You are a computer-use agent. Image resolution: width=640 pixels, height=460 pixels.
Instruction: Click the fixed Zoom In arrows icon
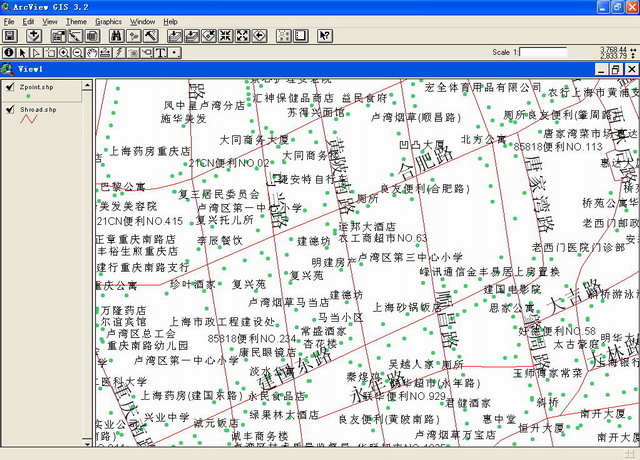[x=226, y=36]
